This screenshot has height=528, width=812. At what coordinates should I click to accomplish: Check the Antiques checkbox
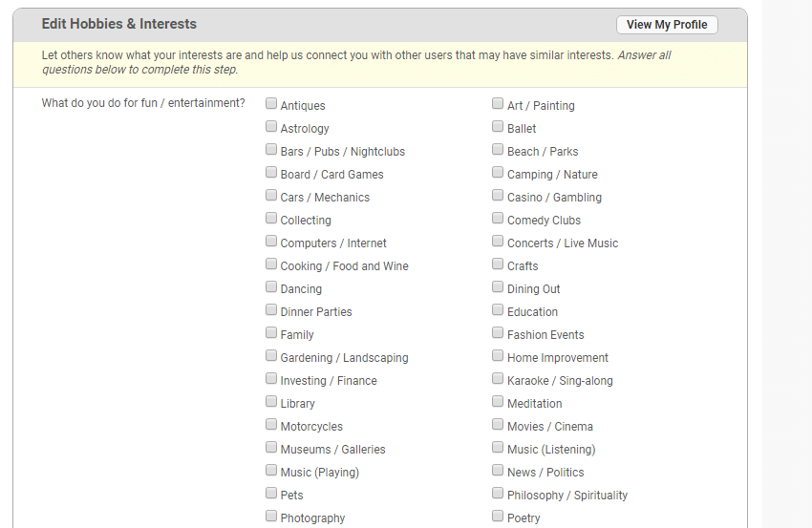[271, 104]
